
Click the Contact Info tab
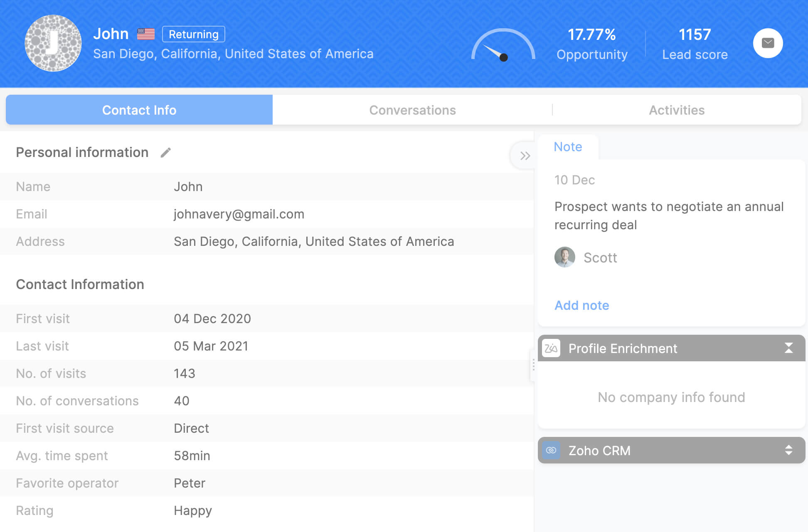[x=138, y=109]
